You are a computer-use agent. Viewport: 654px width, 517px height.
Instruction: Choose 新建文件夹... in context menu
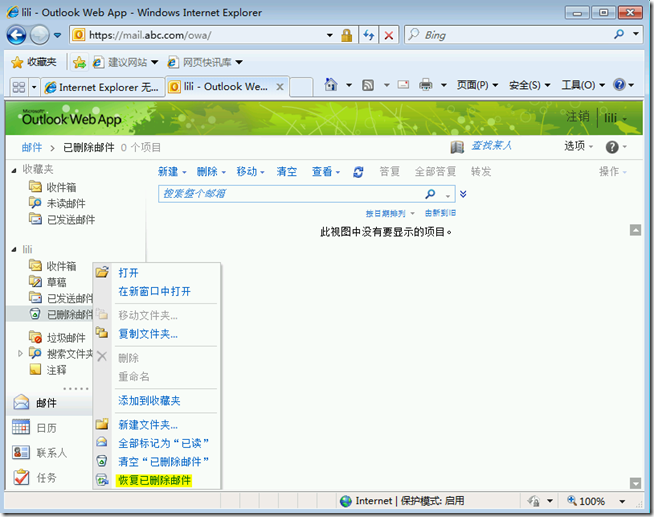[x=148, y=424]
